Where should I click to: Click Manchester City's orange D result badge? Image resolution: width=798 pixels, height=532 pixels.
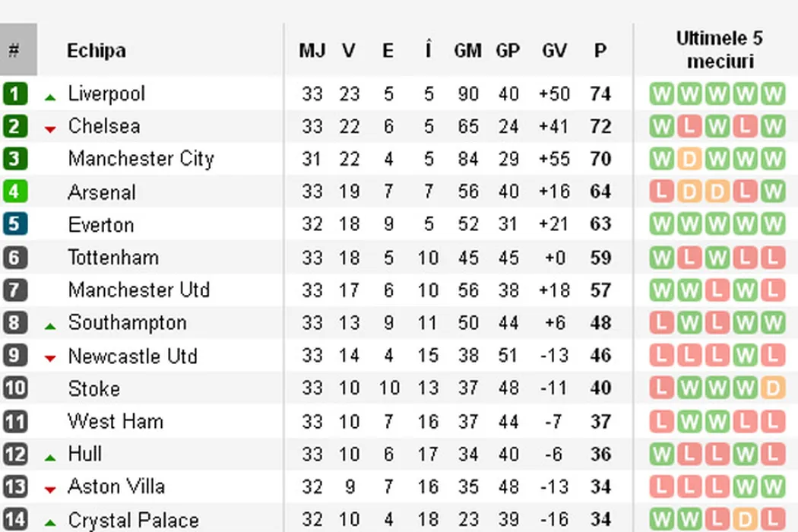[689, 160]
